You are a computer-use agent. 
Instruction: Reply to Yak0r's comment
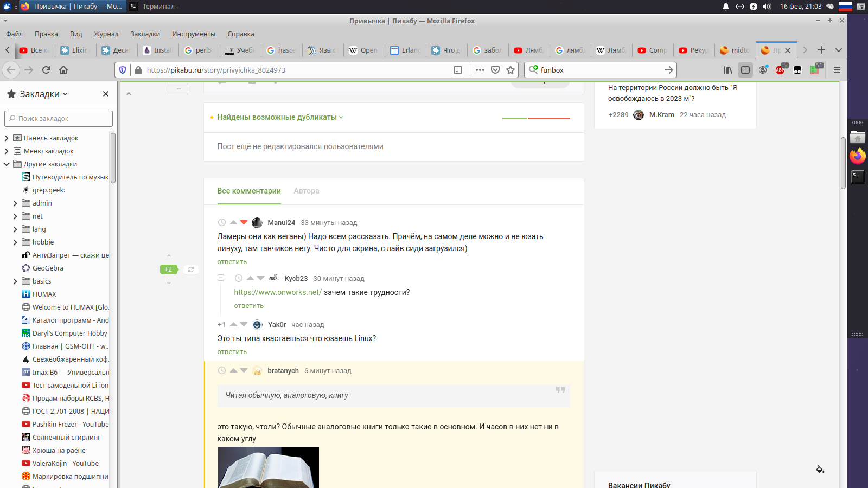[232, 352]
